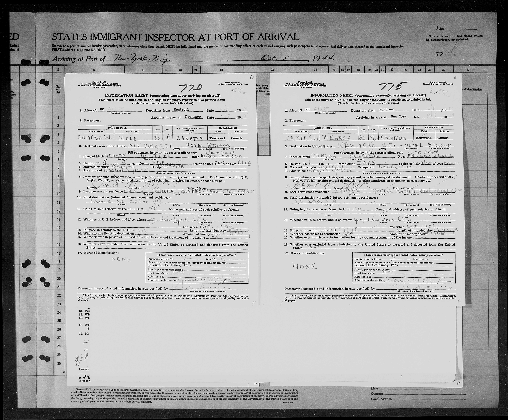
Task: Click the 'Local Agents' label
Action: point(381,399)
